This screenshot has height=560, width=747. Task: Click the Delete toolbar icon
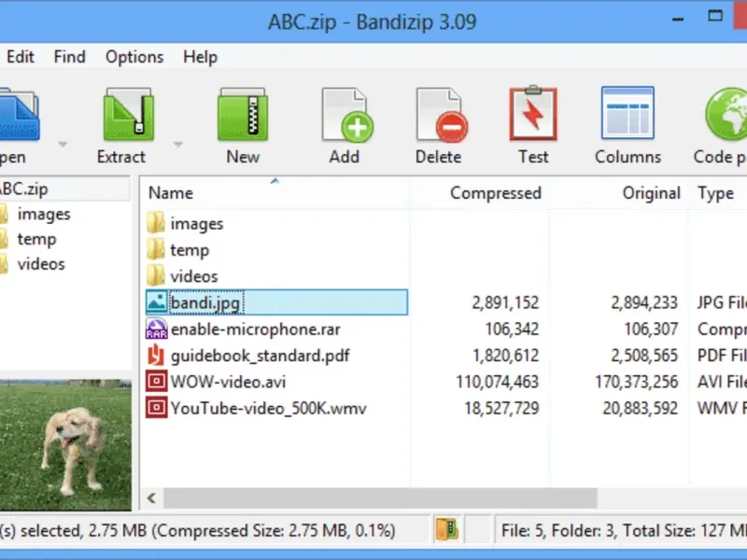441,115
